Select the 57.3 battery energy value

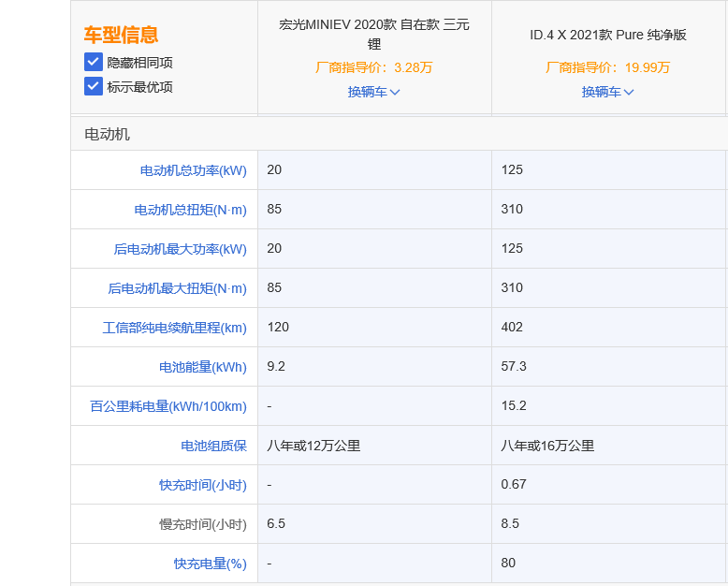[514, 366]
